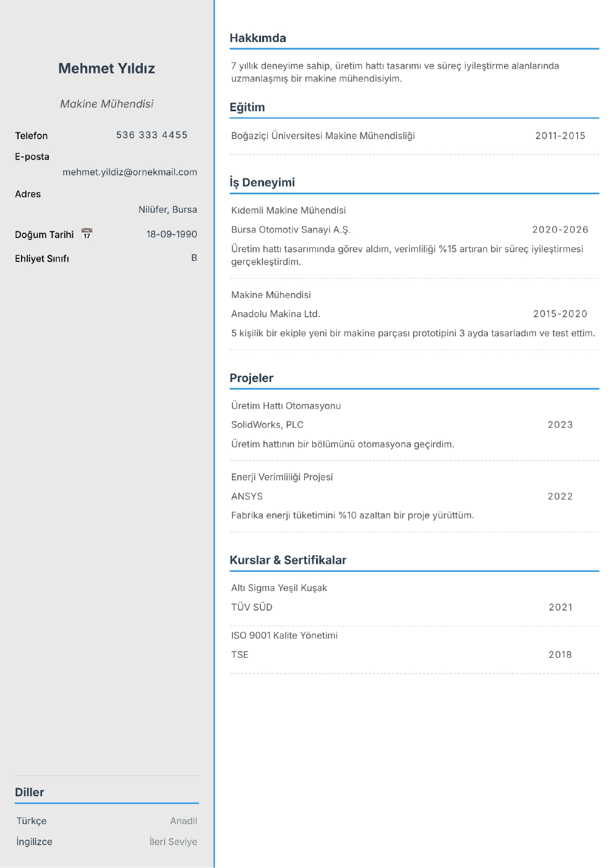Click the certificate year 2021
This screenshot has height=868, width=614.
[x=560, y=607]
